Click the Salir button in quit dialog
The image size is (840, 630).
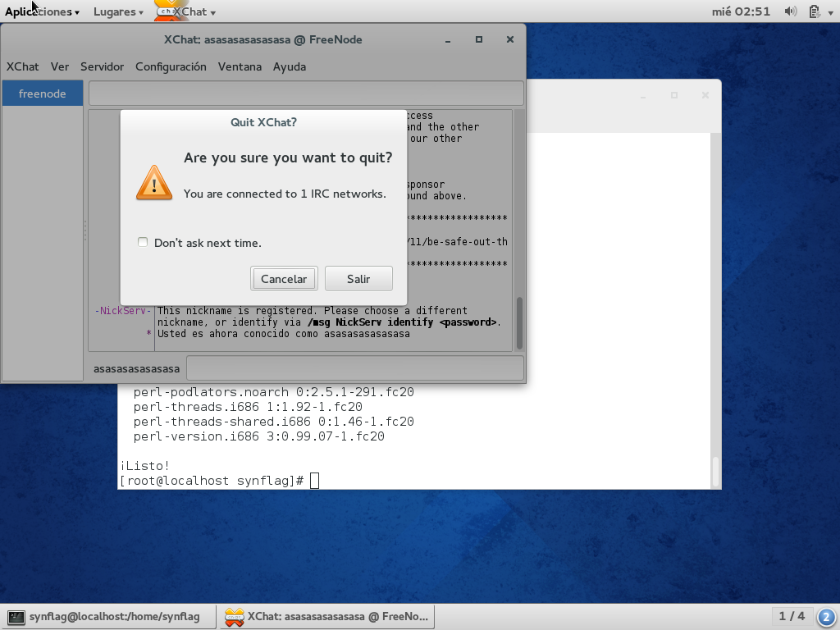tap(358, 279)
